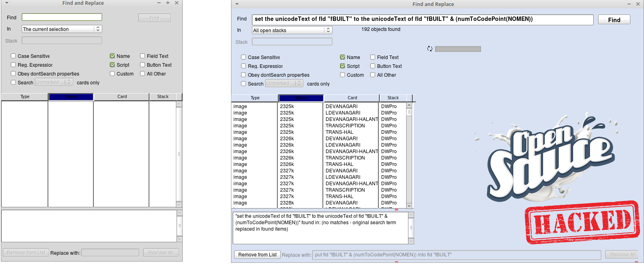Enable the Search cards only checkbox, right window

[244, 84]
